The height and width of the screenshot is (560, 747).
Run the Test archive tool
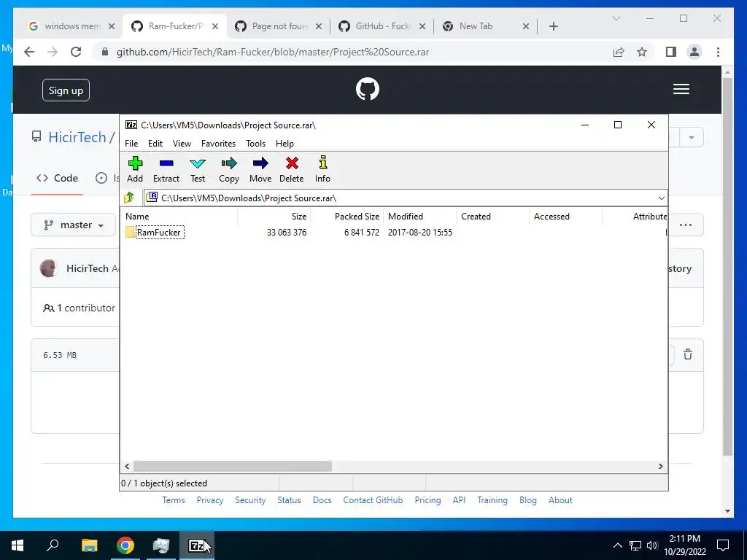coord(198,163)
